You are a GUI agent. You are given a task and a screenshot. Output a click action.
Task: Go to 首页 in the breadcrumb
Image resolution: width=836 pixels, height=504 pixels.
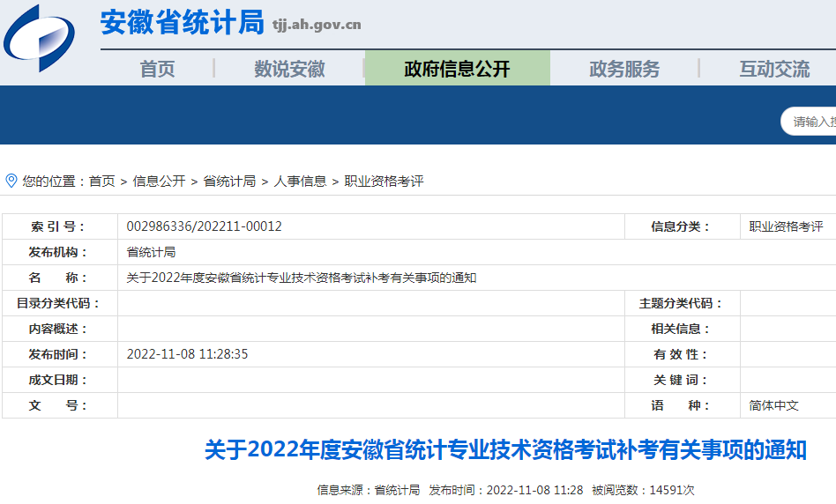[x=101, y=182]
